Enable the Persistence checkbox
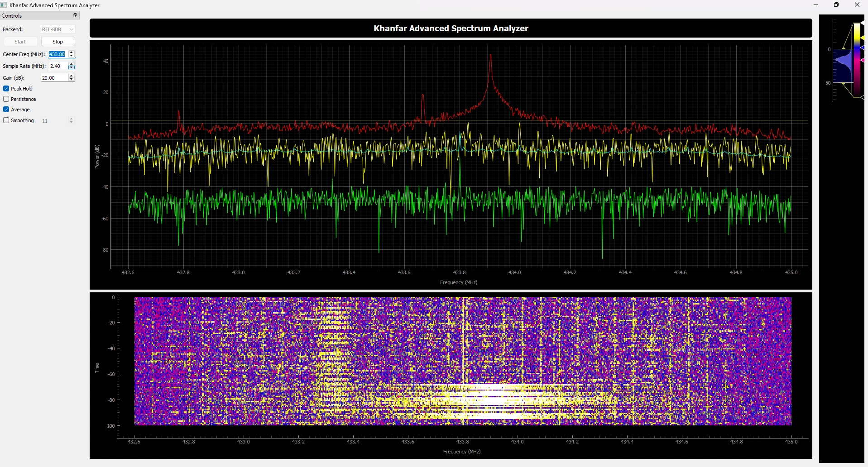 (6, 99)
